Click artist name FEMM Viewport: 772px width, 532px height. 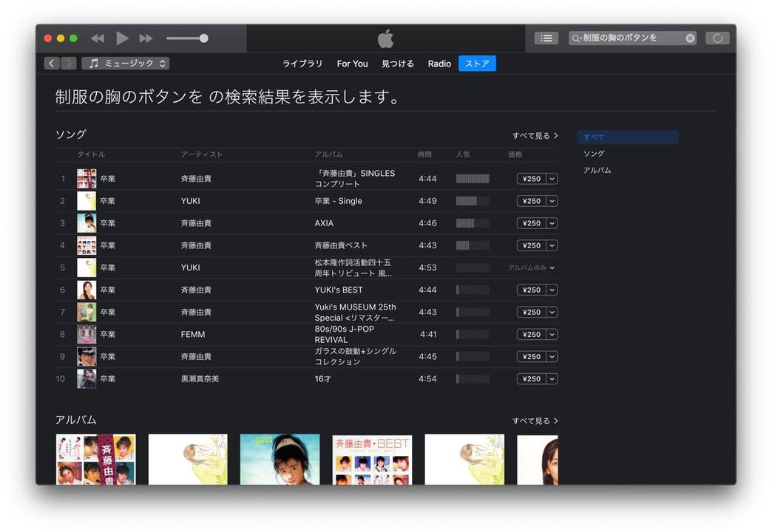[x=192, y=334]
